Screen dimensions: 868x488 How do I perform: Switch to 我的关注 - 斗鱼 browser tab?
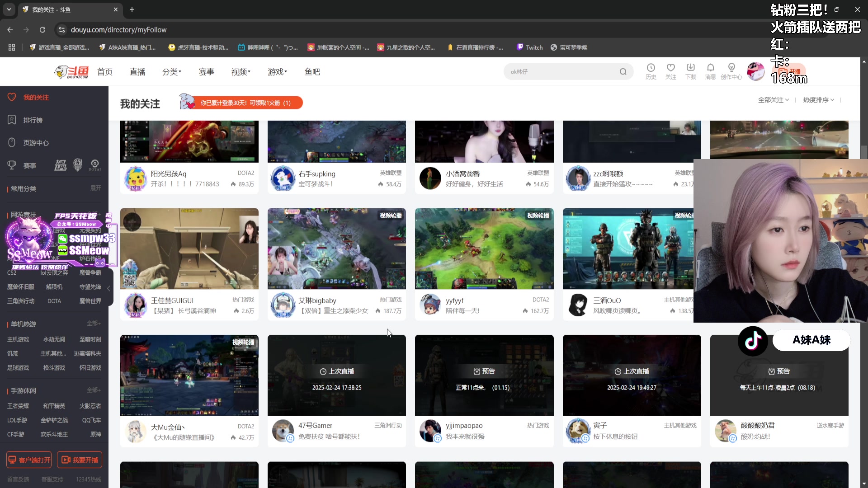(70, 9)
